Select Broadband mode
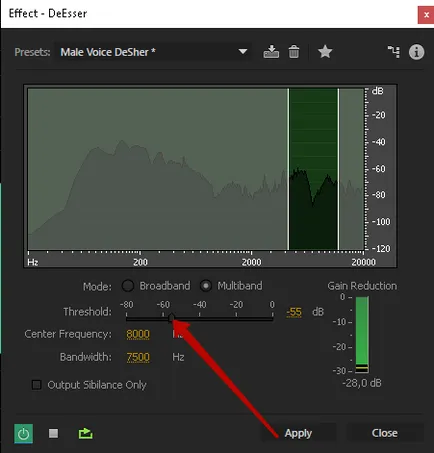Viewport: 434px width, 453px height. pyautogui.click(x=128, y=286)
